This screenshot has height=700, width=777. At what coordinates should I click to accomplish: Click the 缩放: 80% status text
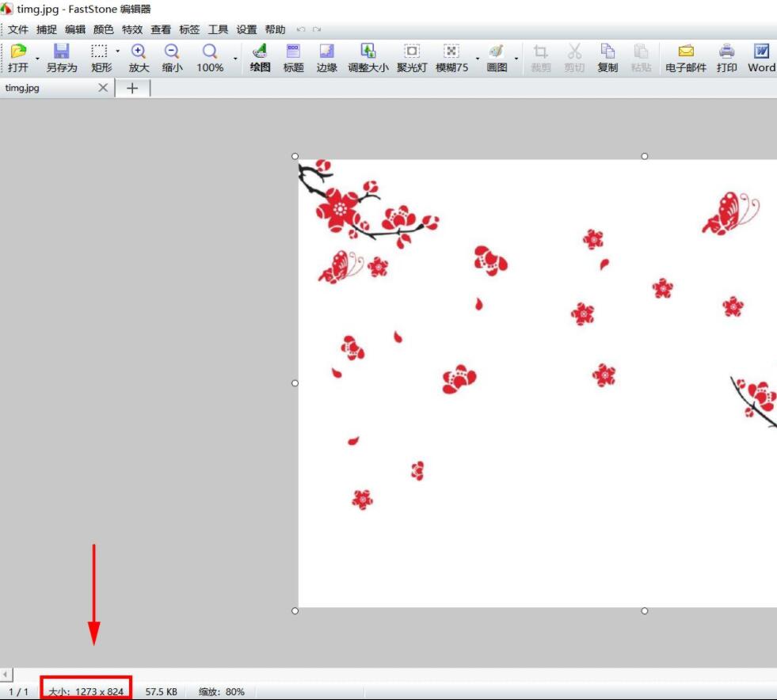[222, 691]
